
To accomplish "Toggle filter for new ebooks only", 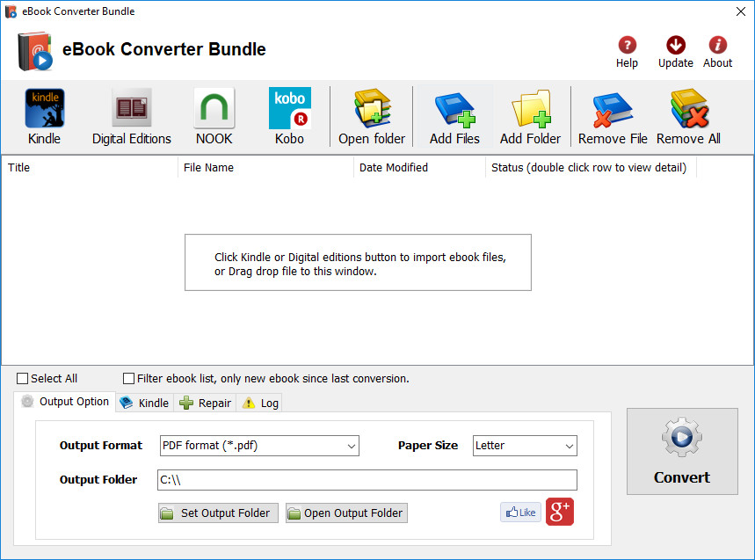I will click(x=128, y=379).
